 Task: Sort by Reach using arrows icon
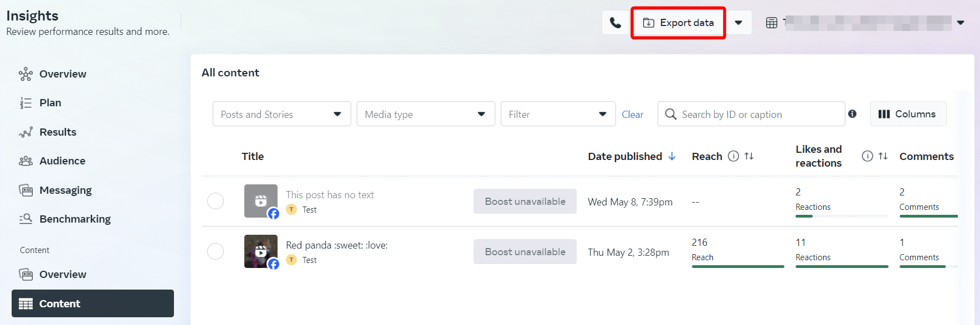pos(749,156)
